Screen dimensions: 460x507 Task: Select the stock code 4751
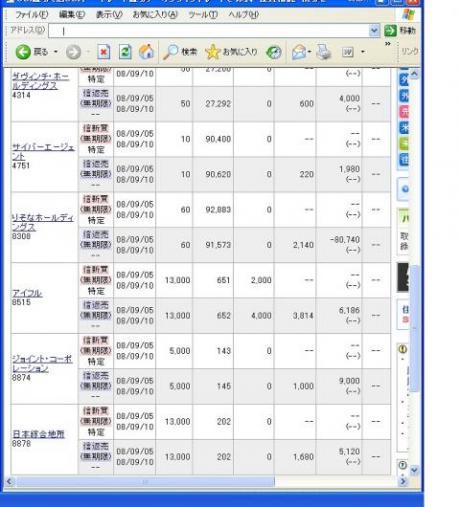[x=21, y=165]
